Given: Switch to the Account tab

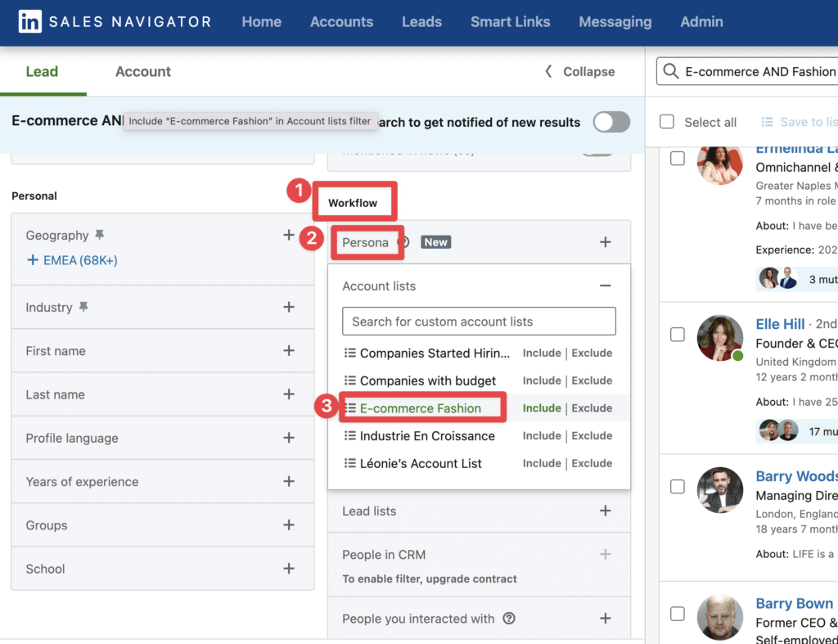Looking at the screenshot, I should pos(142,72).
